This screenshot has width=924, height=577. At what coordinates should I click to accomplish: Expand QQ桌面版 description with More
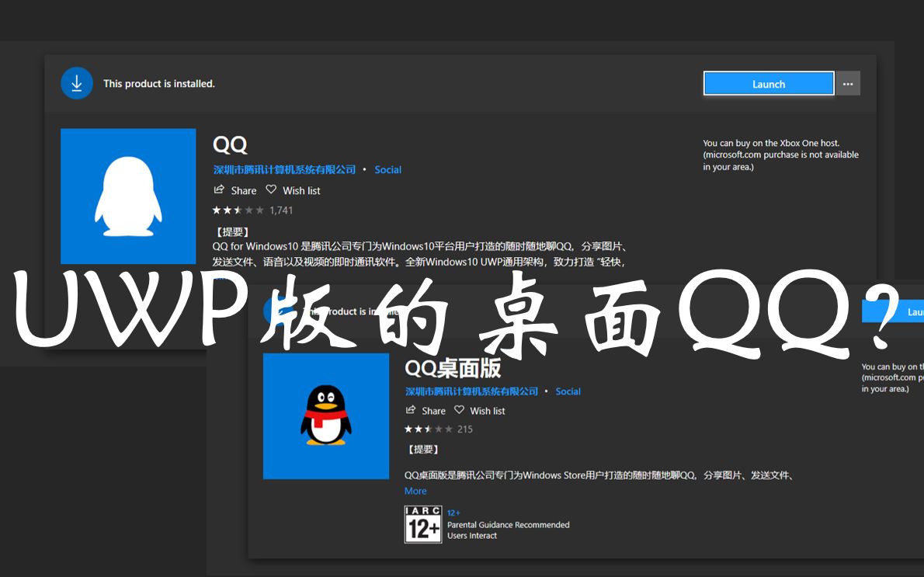tap(415, 491)
